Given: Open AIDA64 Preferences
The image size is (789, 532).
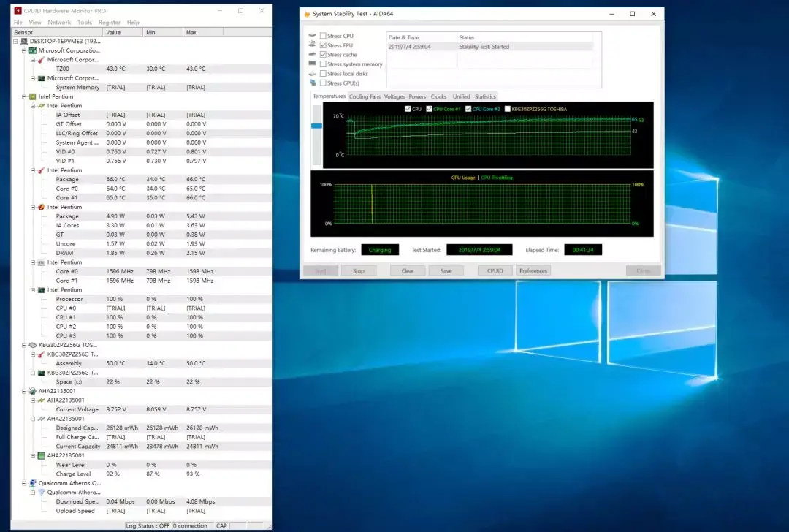Looking at the screenshot, I should tap(533, 271).
